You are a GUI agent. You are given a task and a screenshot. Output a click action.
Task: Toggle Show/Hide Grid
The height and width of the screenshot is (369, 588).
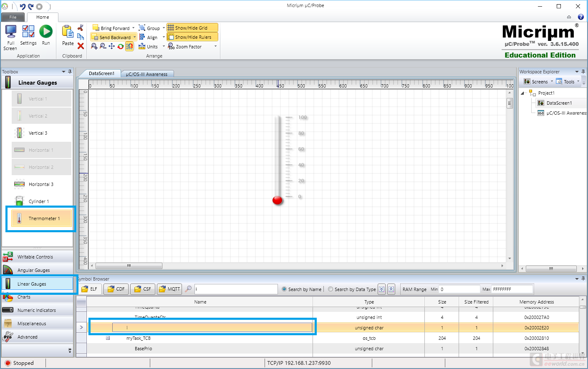click(x=192, y=28)
